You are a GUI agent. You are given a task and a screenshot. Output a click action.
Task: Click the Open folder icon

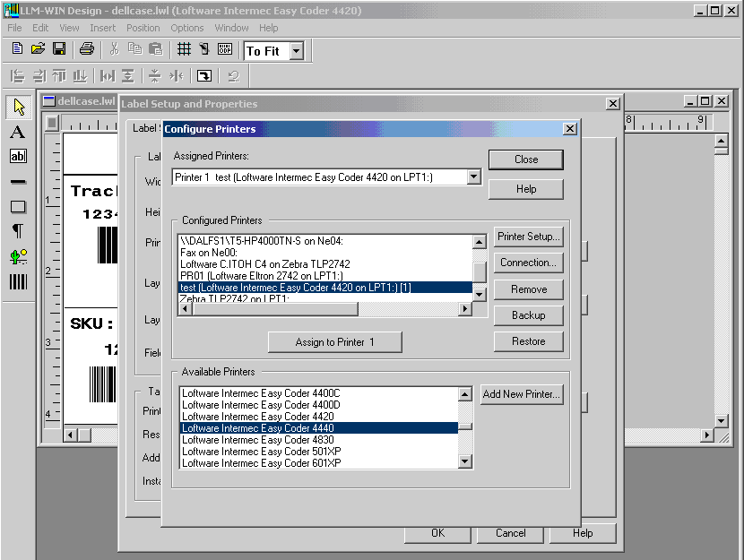[x=39, y=49]
